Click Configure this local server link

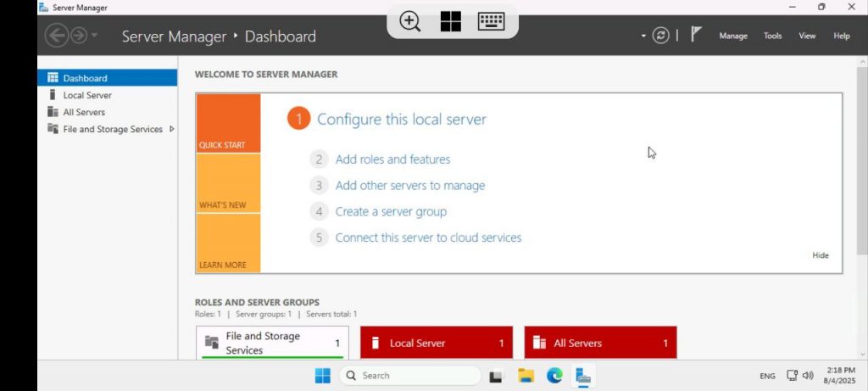click(x=401, y=119)
